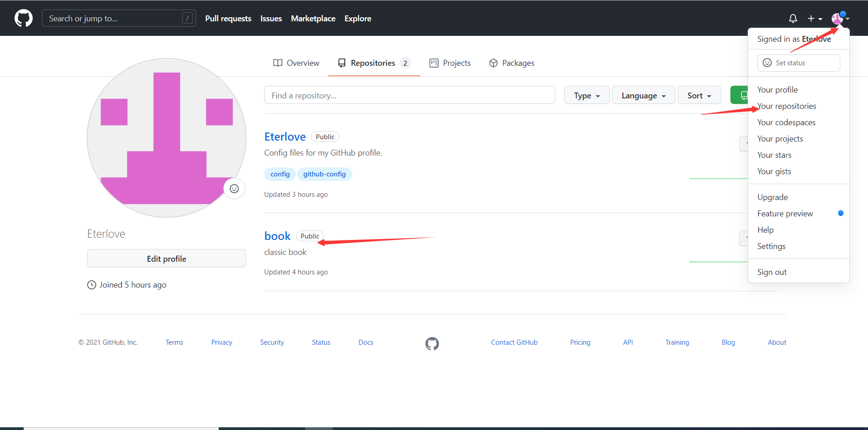Screen dimensions: 868x430
Task: Open the plus create-new dropdown
Action: (815, 19)
